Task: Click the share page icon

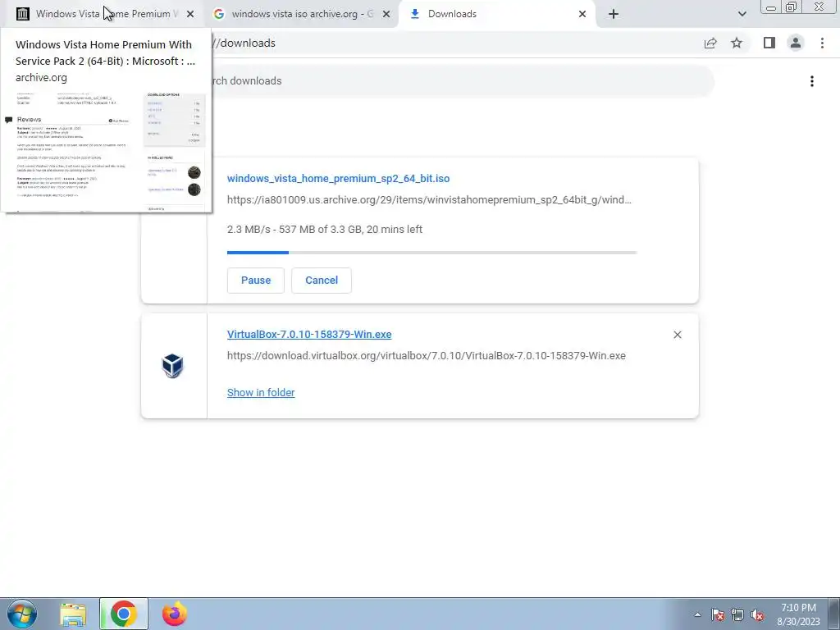Action: [x=710, y=43]
